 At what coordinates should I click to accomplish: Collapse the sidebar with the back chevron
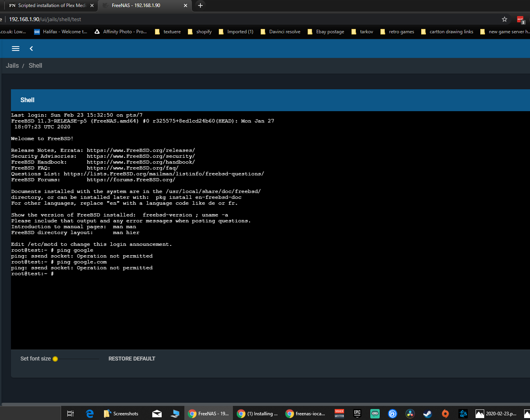pyautogui.click(x=31, y=49)
